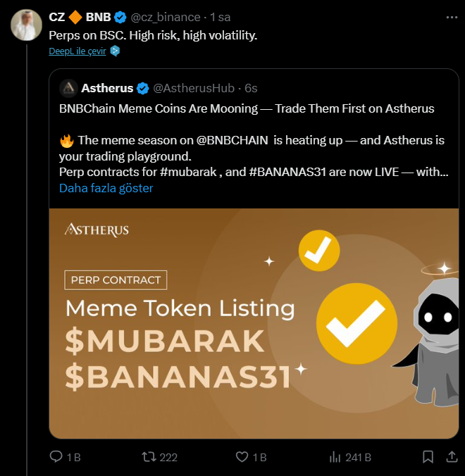Open Astherus quoted account avatar
The image size is (465, 476).
[x=68, y=88]
